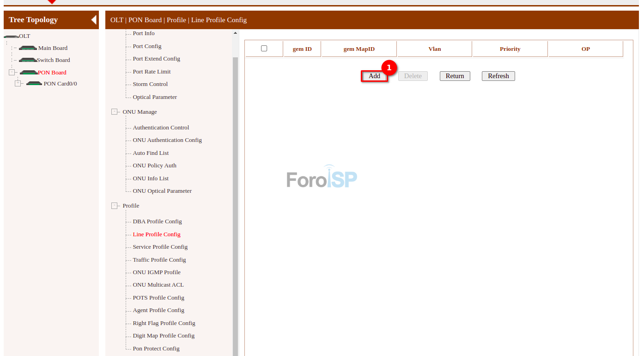This screenshot has width=644, height=356.
Task: Expand the PON Card0/0 tree node
Action: pyautogui.click(x=18, y=84)
